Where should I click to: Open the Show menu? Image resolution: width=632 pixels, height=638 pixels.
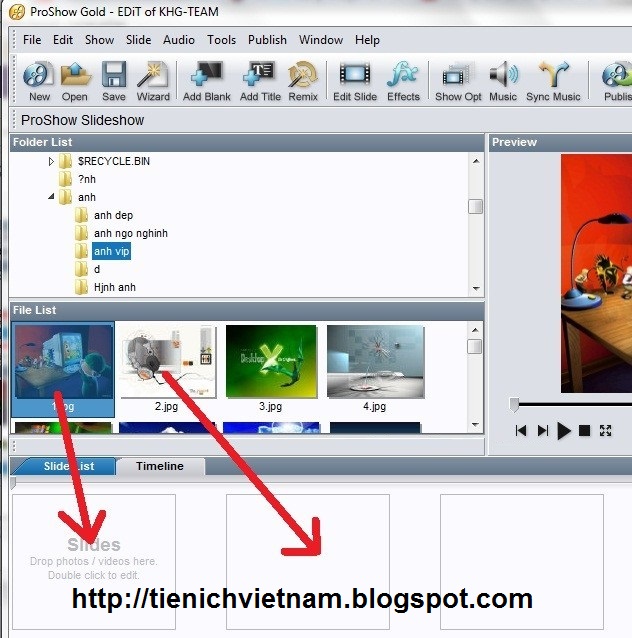(x=99, y=40)
